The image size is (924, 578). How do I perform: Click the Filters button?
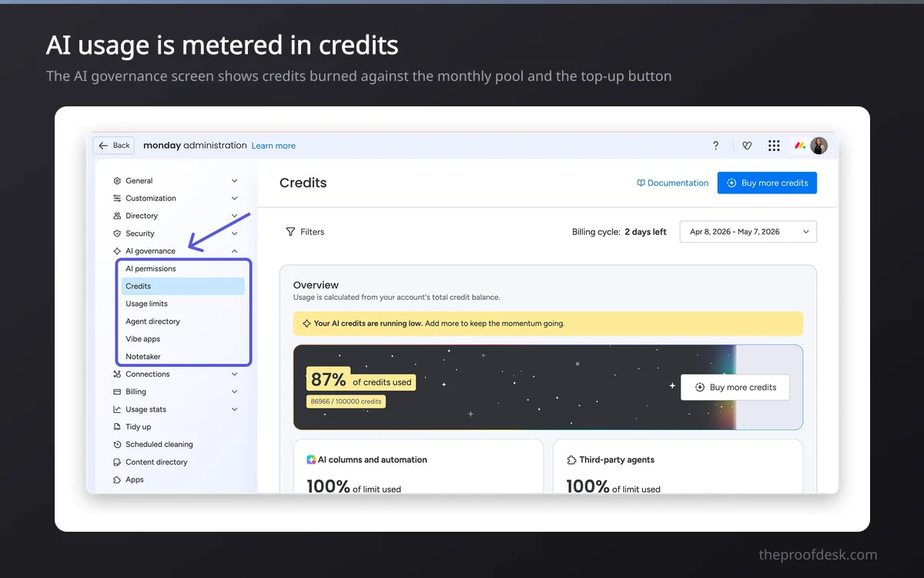click(305, 232)
